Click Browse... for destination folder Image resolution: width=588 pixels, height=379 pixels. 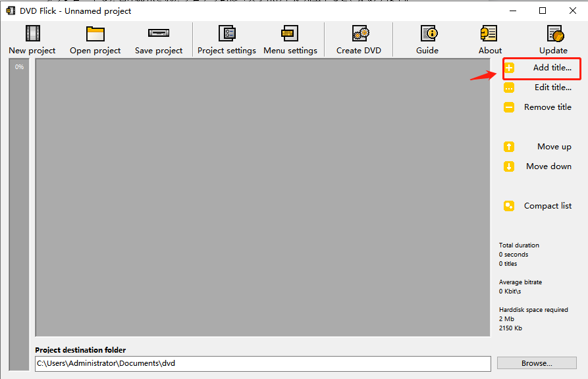point(537,363)
